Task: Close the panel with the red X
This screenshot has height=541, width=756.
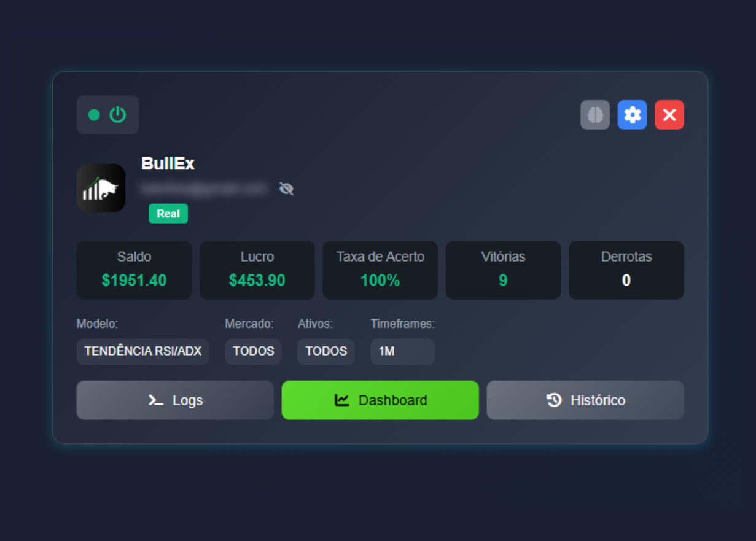Action: [669, 115]
